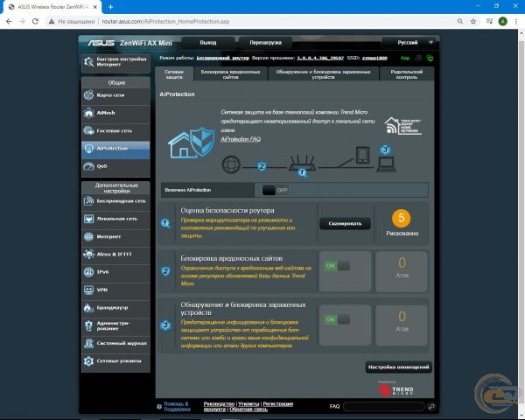
Task: Open the Firewall (Брандмауэр) flame icon
Action: (88, 307)
